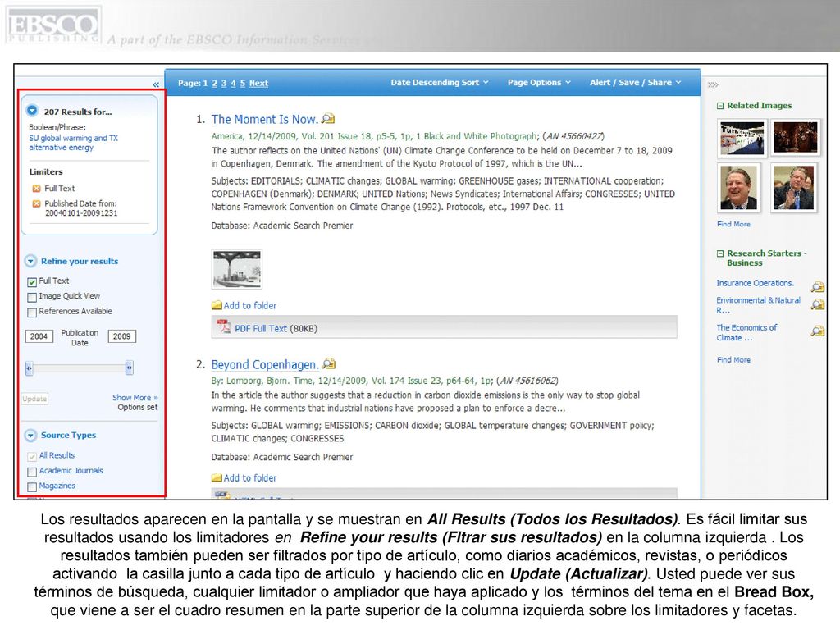Viewport: 840px width, 630px height.
Task: Open article title Beyond Copenhagen
Action: [265, 365]
